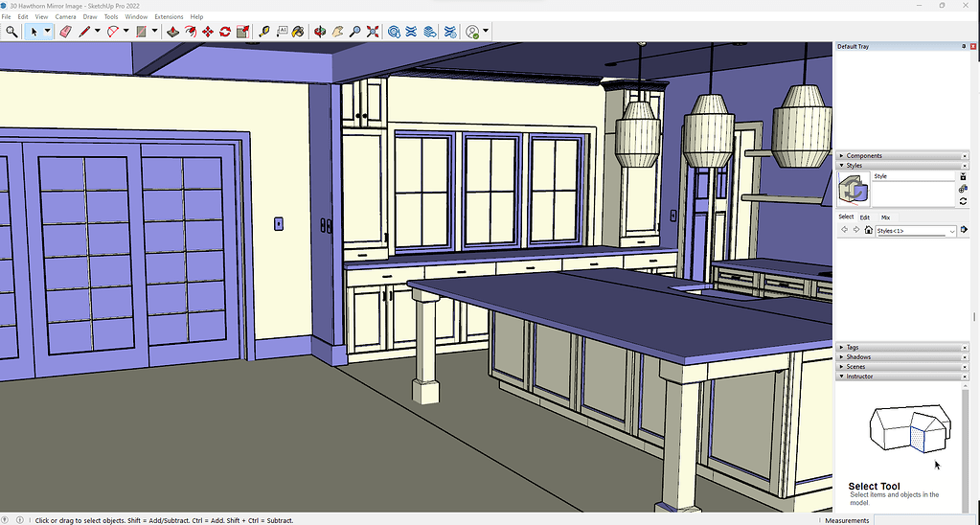Select the Orbit camera tool
This screenshot has width=980, height=525.
[x=320, y=32]
